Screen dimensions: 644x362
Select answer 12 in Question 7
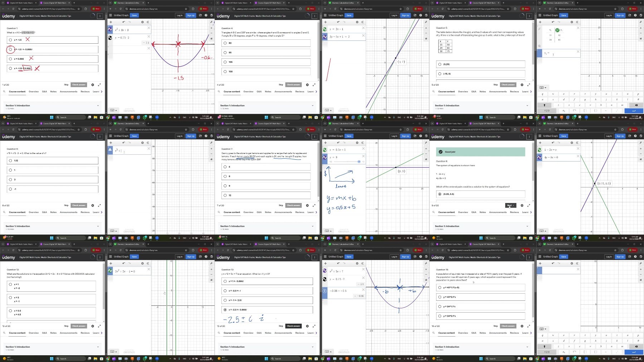[266, 195]
